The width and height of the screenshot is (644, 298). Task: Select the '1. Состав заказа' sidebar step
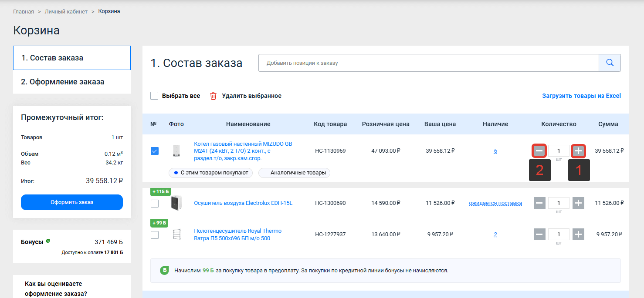coord(72,58)
